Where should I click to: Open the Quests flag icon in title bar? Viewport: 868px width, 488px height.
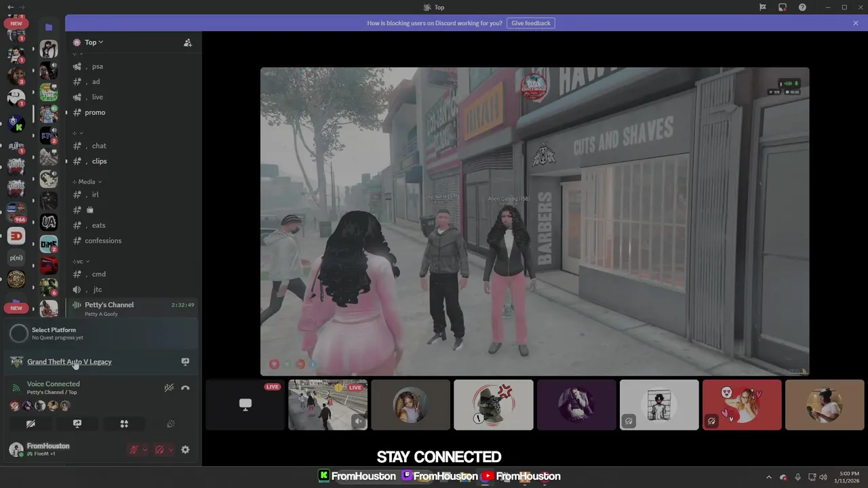coord(763,7)
